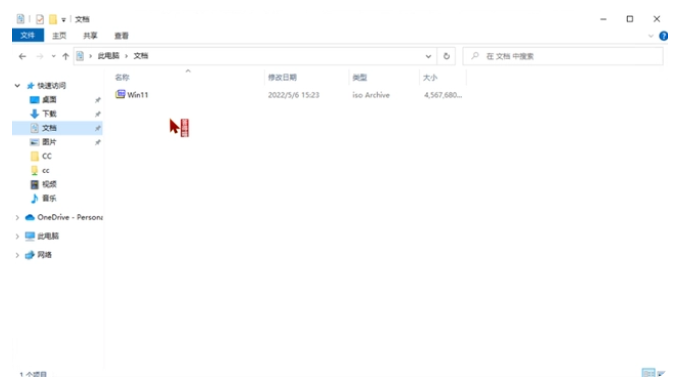Select 文档 in the navigation pane
The width and height of the screenshot is (673, 383).
pyautogui.click(x=49, y=128)
